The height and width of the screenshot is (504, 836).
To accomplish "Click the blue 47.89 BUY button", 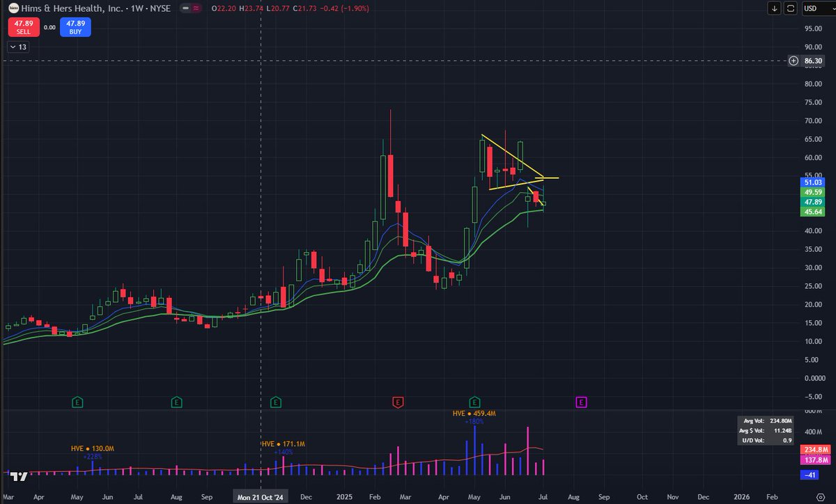I will point(75,27).
